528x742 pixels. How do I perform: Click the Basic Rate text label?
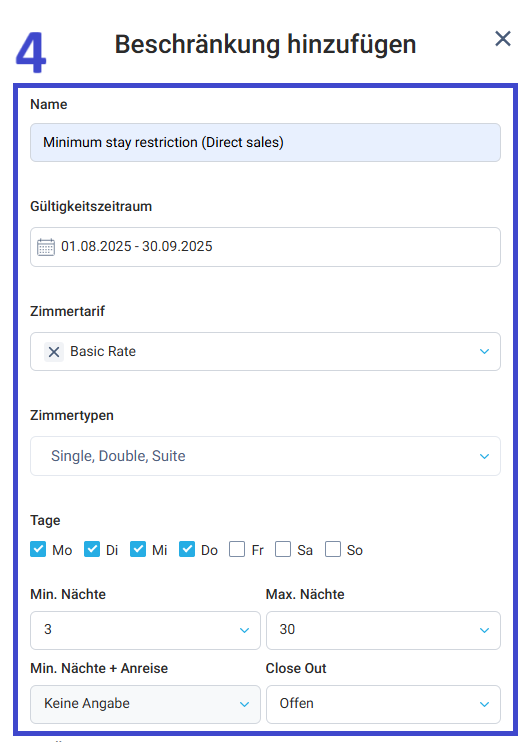tap(103, 352)
